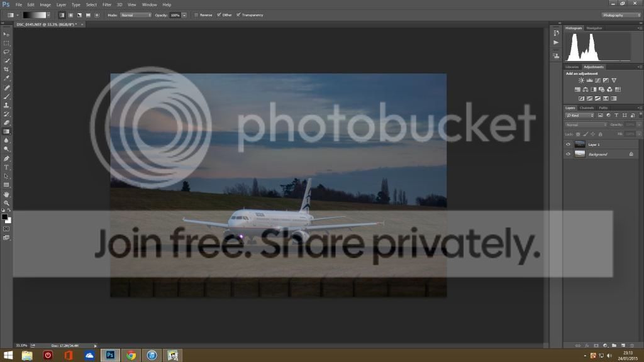Viewport: 644px width, 362px height.
Task: Select the Horizontal Type tool
Action: pyautogui.click(x=7, y=167)
